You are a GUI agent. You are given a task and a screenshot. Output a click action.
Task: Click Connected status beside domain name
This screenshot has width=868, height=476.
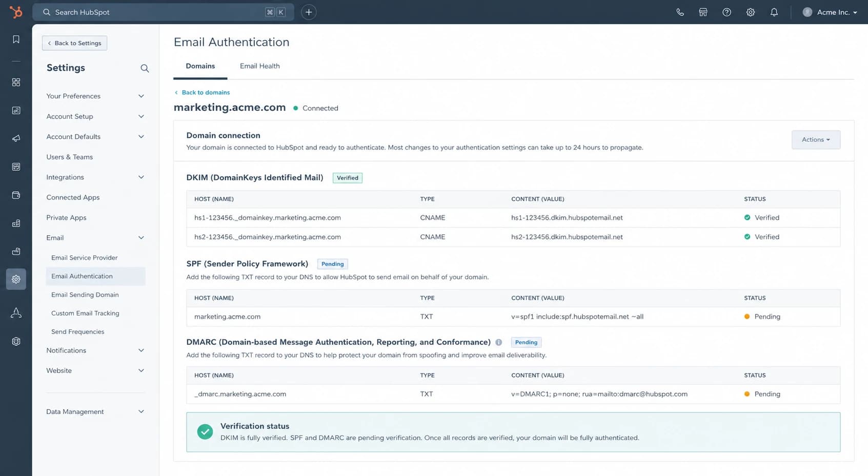coord(316,108)
